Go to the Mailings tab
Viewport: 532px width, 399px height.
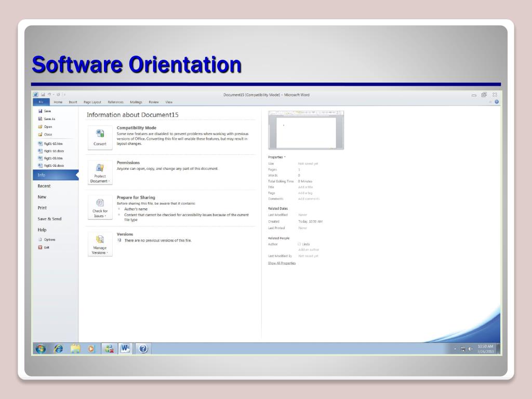coord(136,102)
